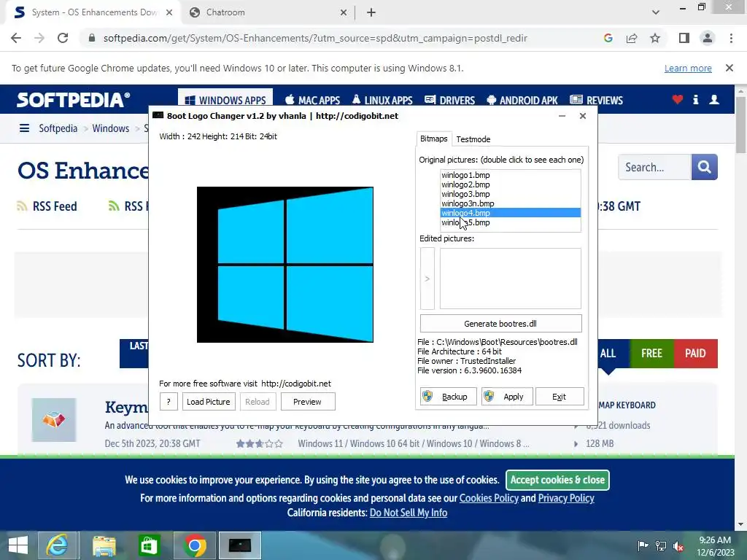
Task: Click the Keymap software thumbnail icon
Action: [x=54, y=420]
